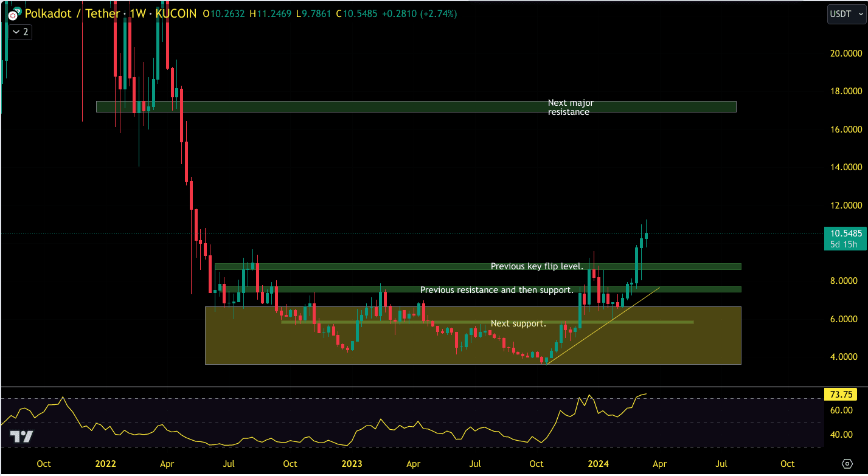The height and width of the screenshot is (476, 868).
Task: Click the 2023 time axis label
Action: [352, 464]
